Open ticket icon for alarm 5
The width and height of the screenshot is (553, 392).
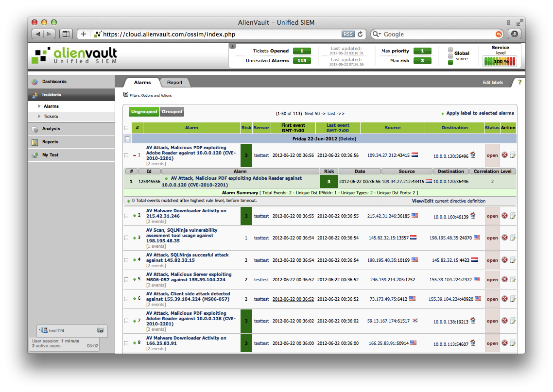coord(513,279)
